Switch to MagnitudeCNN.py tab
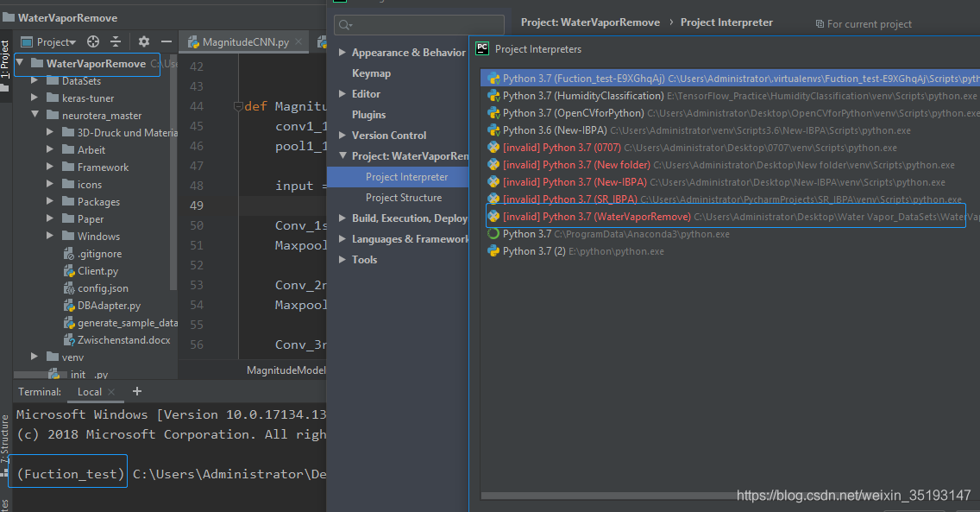Screen dimensions: 980x512 click(245, 42)
